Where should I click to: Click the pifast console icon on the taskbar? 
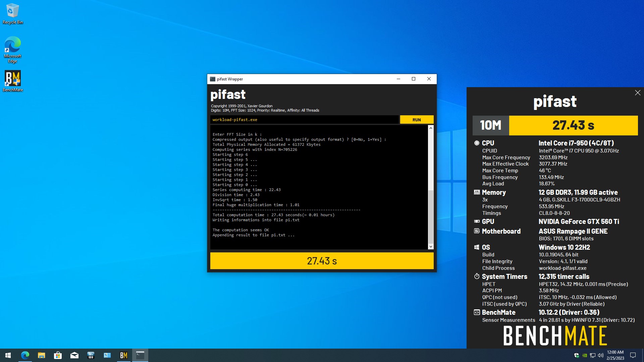coord(140,355)
